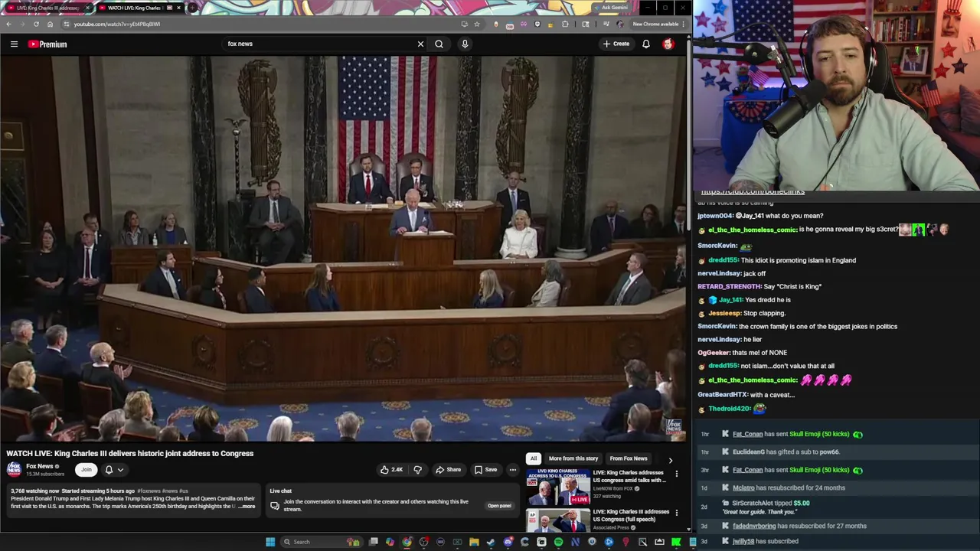Screen dimensions: 980x551
Task: Open the account avatar menu
Action: pos(668,44)
